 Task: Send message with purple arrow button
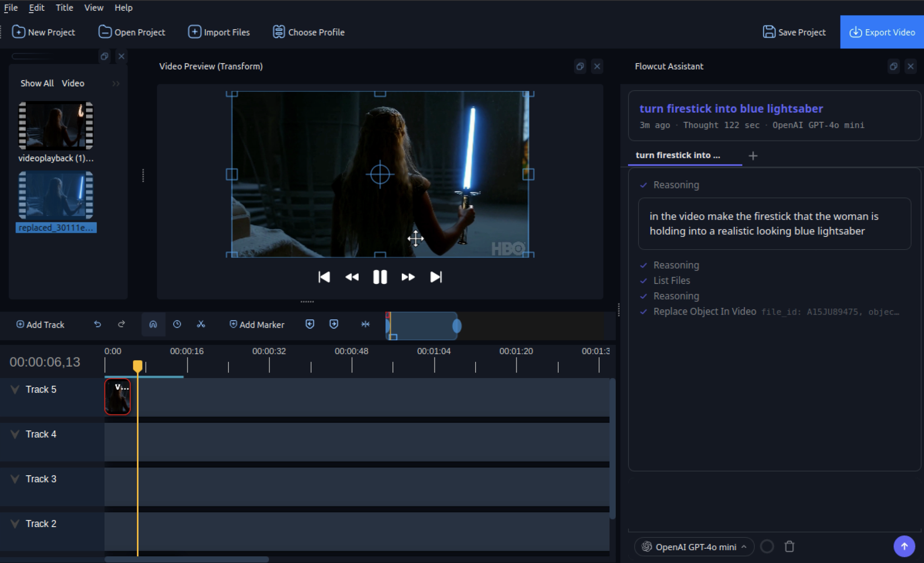pos(904,546)
